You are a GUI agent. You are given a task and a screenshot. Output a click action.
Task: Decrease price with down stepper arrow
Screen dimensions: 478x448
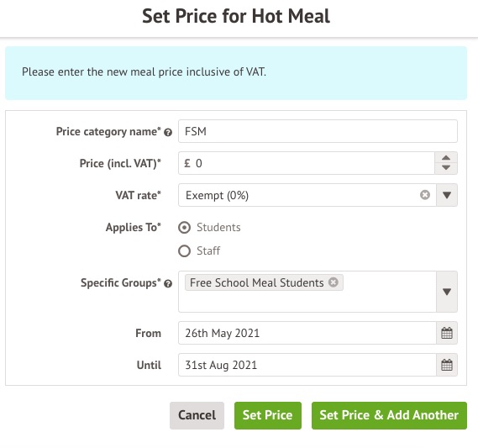pos(446,168)
